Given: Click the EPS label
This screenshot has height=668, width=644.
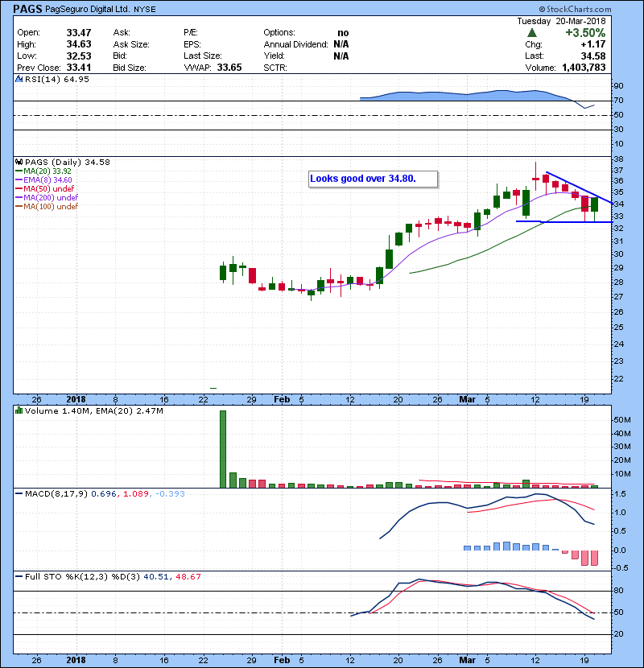Looking at the screenshot, I should (192, 44).
